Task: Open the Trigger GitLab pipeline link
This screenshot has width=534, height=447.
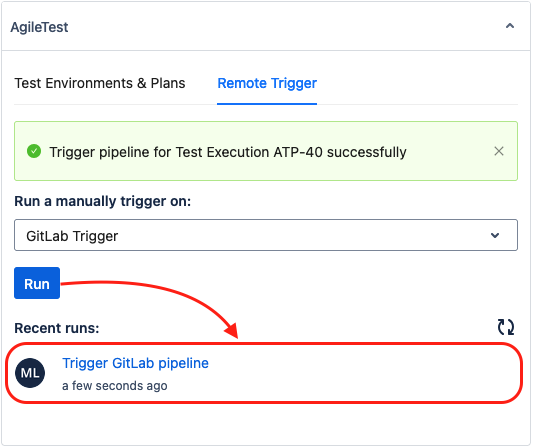Action: tap(135, 364)
